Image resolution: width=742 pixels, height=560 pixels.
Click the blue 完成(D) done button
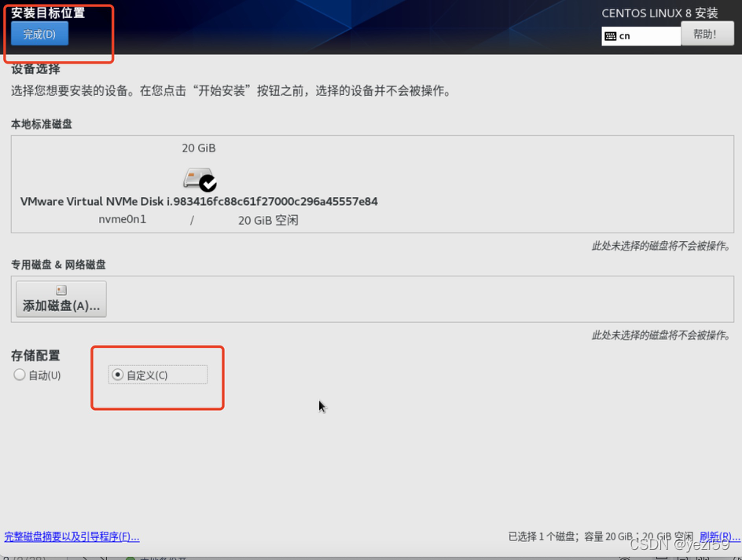coord(40,34)
